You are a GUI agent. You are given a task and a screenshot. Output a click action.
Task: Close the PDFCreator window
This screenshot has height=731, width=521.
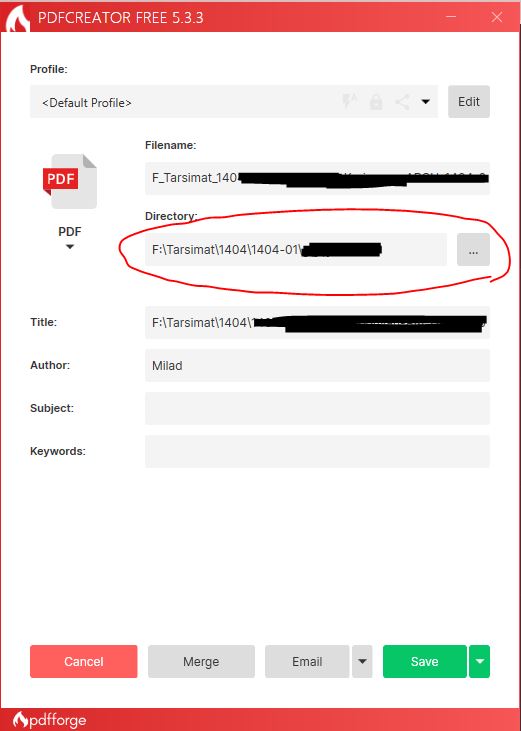[497, 17]
